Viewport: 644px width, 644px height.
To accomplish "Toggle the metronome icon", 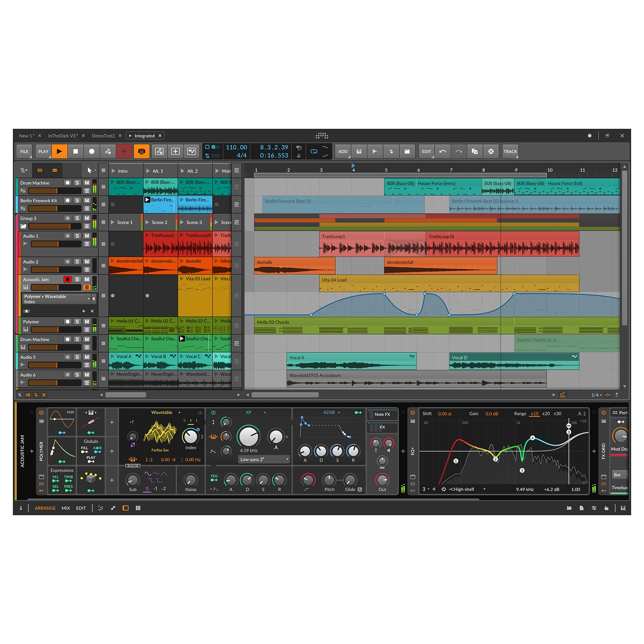I will point(299,155).
